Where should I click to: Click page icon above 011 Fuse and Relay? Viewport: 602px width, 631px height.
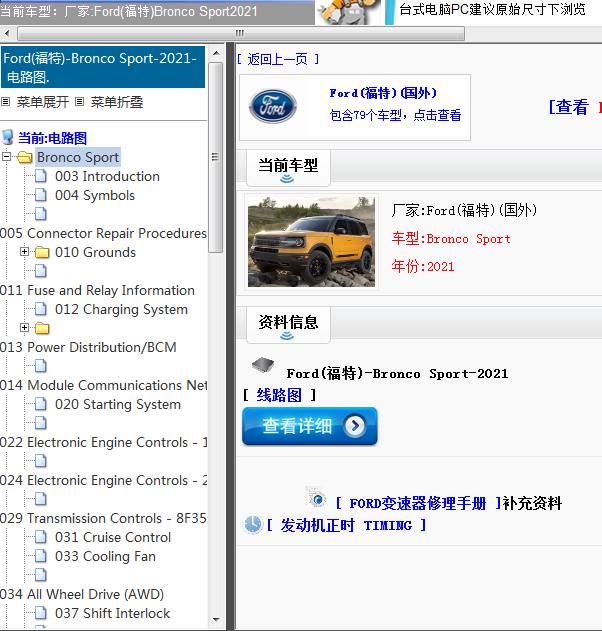[x=41, y=271]
